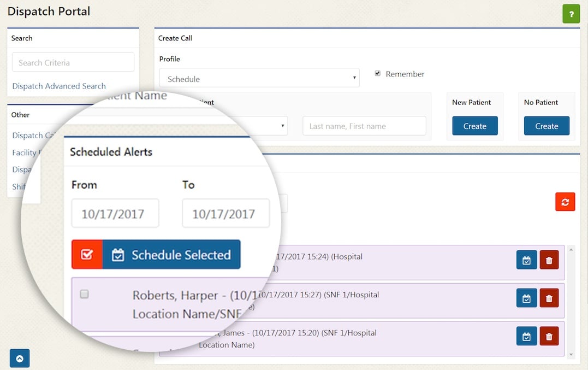The height and width of the screenshot is (370, 588).
Task: Schedule the Roberts, Harper alert via its calendar icon
Action: click(x=526, y=298)
